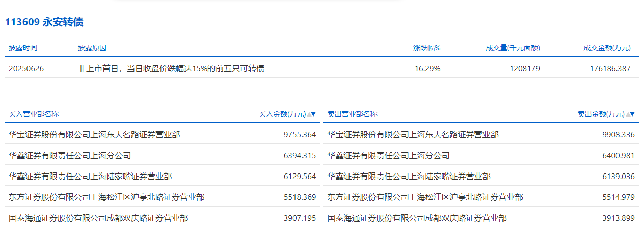Open sell-side 华鑫证券上海陆家嘴证券营业部
The image size is (644, 232).
[x=409, y=176]
